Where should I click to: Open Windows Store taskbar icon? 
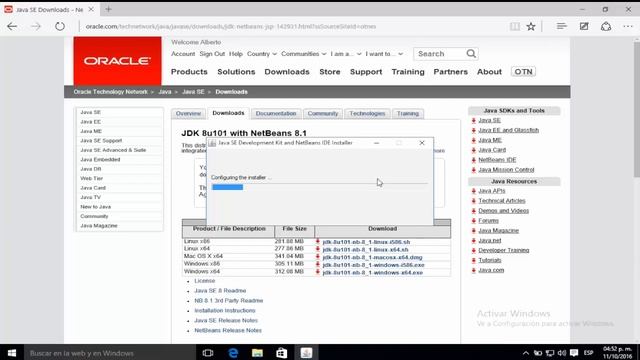coord(282,353)
